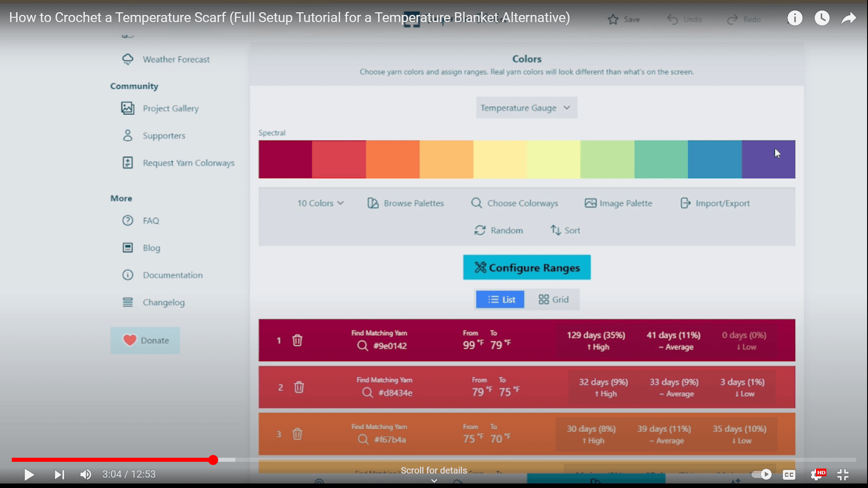The height and width of the screenshot is (488, 868).
Task: Switch to Grid view
Action: tap(553, 300)
